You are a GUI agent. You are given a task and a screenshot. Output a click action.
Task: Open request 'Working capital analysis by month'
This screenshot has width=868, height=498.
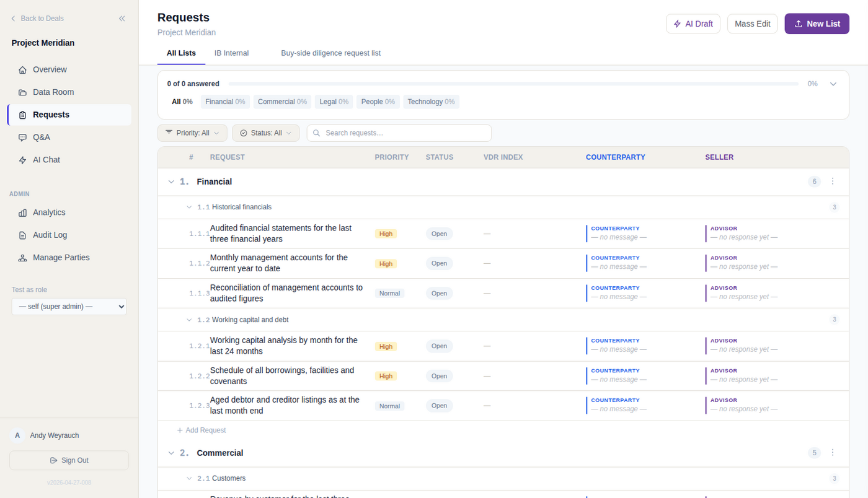(284, 346)
